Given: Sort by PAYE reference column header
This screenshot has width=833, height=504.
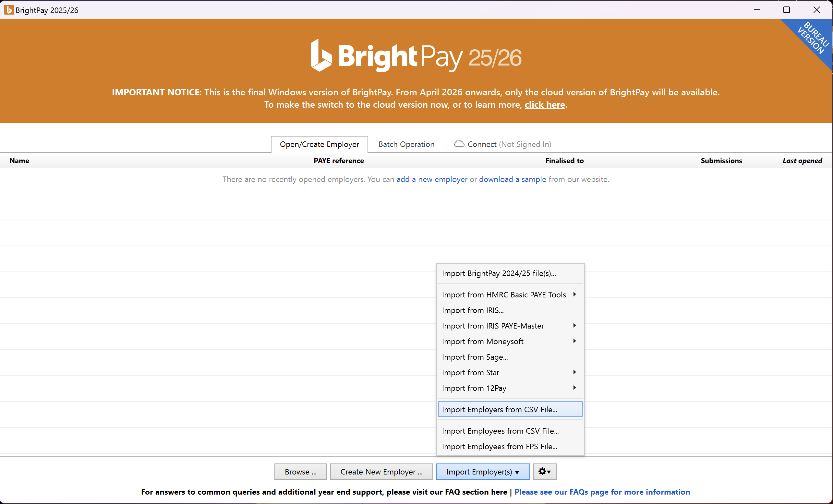Looking at the screenshot, I should pos(338,161).
